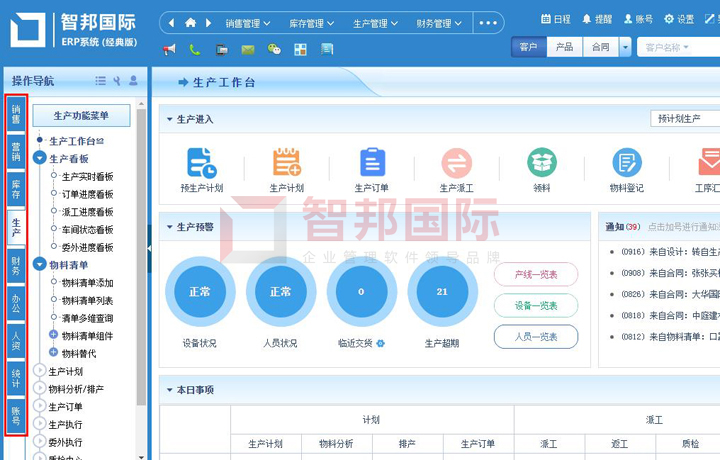The image size is (720, 460).
Task: Open the WeChat icon in toolbar
Action: (x=274, y=49)
